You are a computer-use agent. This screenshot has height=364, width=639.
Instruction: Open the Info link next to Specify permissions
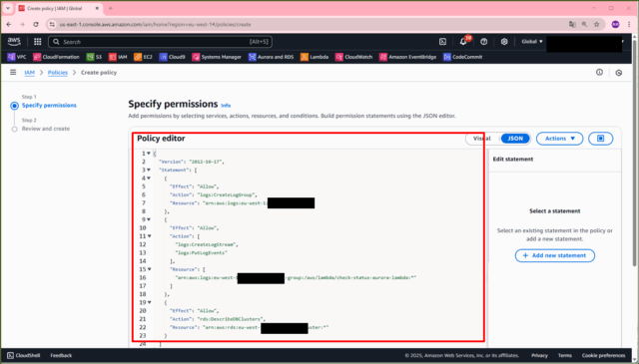click(226, 106)
